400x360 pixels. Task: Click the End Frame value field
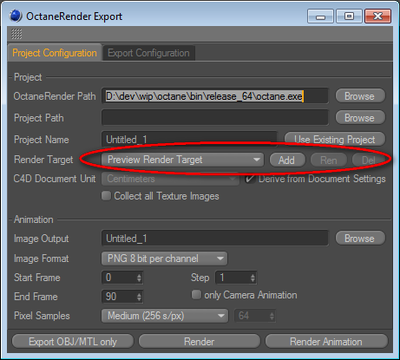tap(119, 296)
